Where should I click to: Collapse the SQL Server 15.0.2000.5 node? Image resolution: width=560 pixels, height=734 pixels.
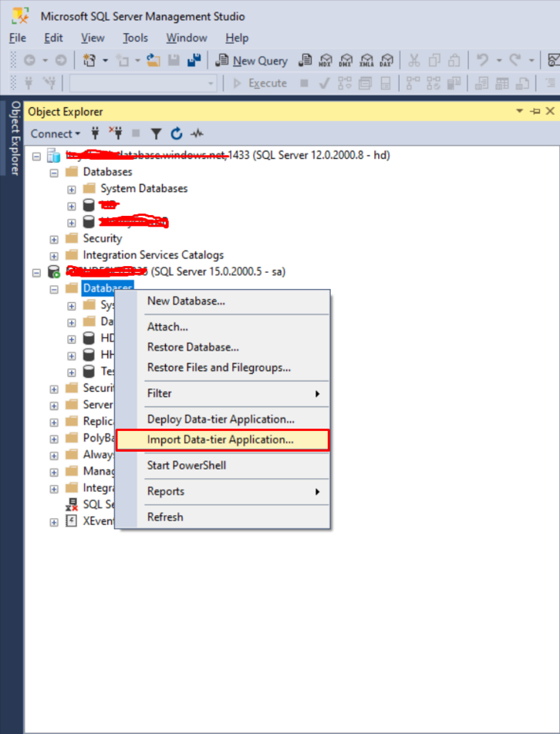pyautogui.click(x=36, y=272)
